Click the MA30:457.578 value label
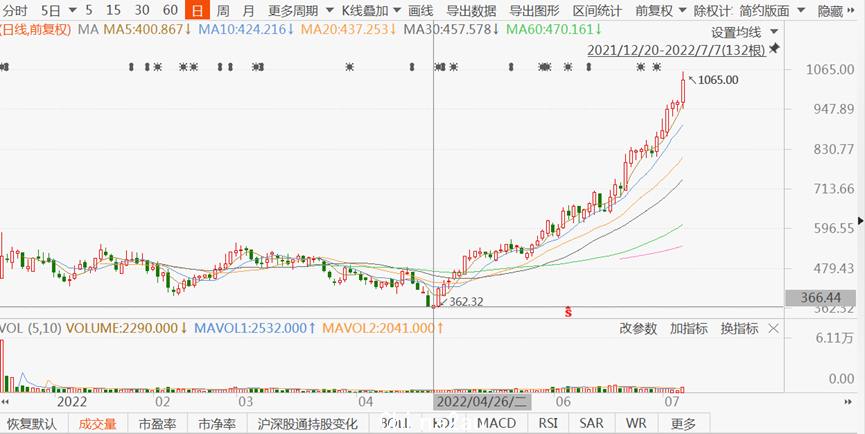865x434 pixels. pyautogui.click(x=452, y=30)
